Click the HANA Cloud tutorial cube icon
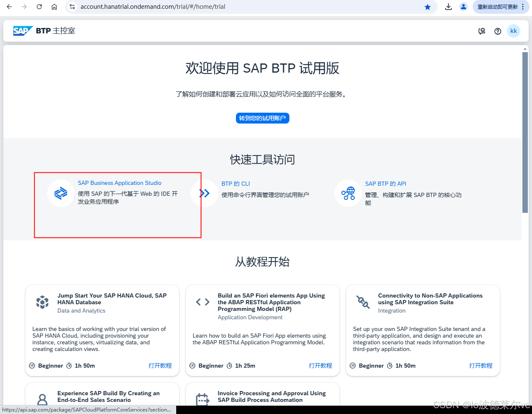Screen dimensions: 532x414 point(43,302)
